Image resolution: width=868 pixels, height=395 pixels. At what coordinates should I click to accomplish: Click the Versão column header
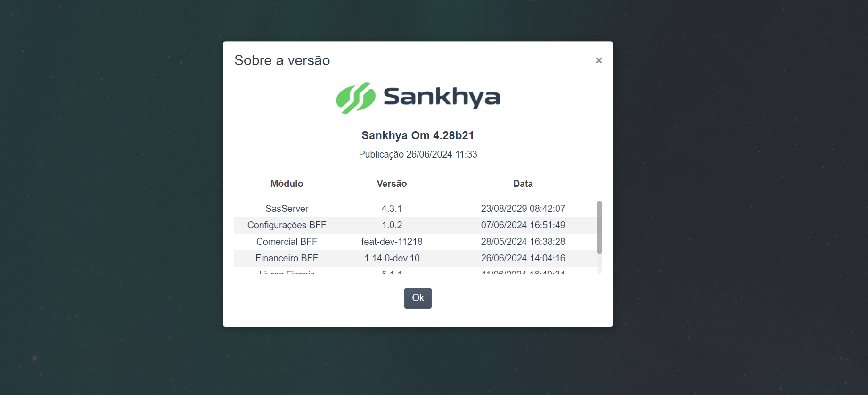(392, 183)
